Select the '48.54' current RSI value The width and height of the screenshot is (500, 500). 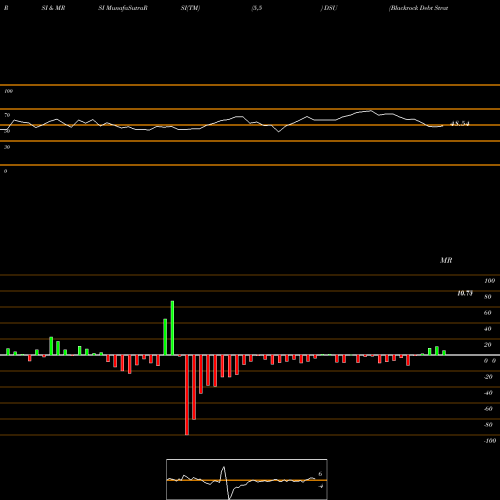[x=460, y=124]
